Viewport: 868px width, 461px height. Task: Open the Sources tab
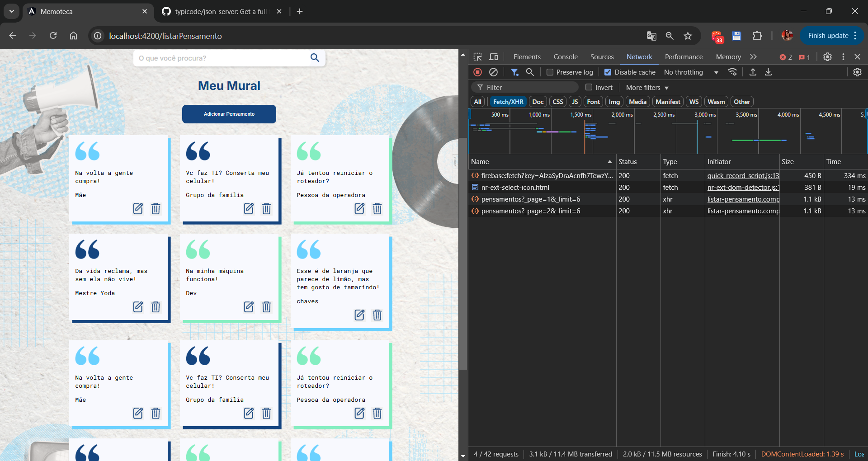[602, 57]
